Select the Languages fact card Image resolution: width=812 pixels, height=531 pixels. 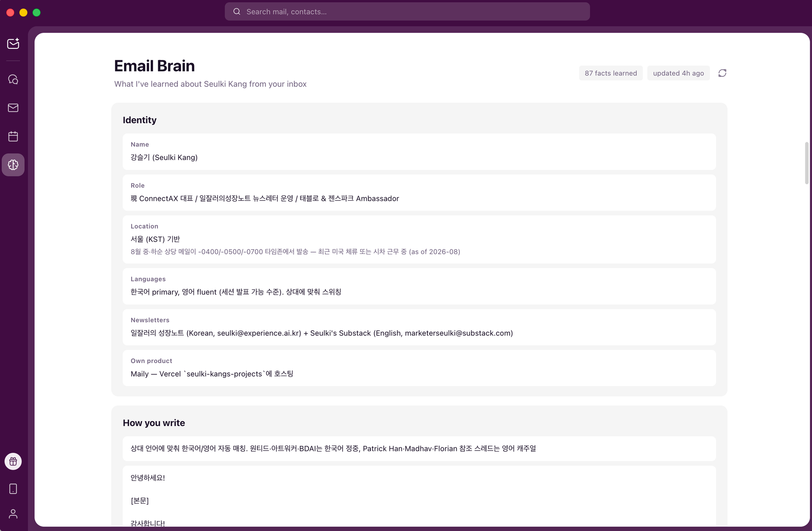tap(419, 286)
